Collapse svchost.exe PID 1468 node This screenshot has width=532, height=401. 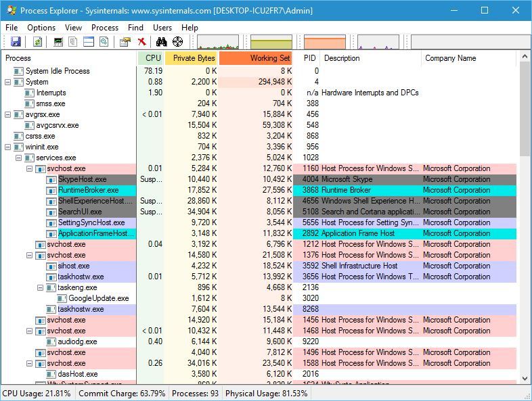pos(30,331)
